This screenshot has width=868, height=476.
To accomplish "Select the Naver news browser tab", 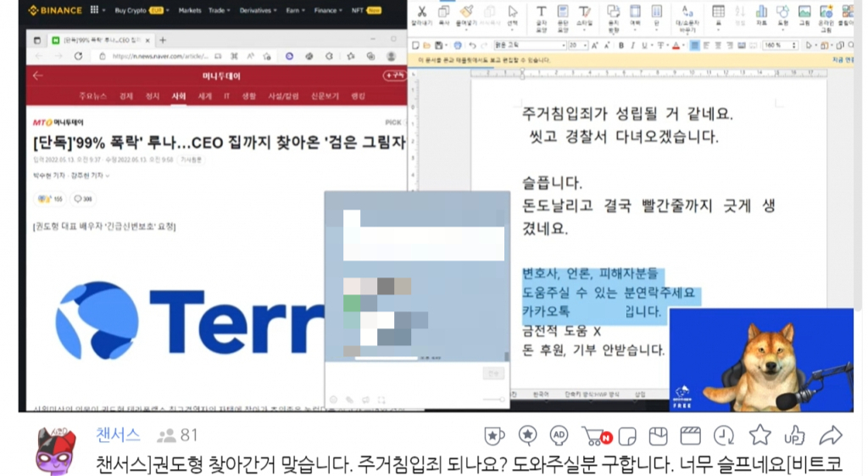I will pyautogui.click(x=101, y=40).
